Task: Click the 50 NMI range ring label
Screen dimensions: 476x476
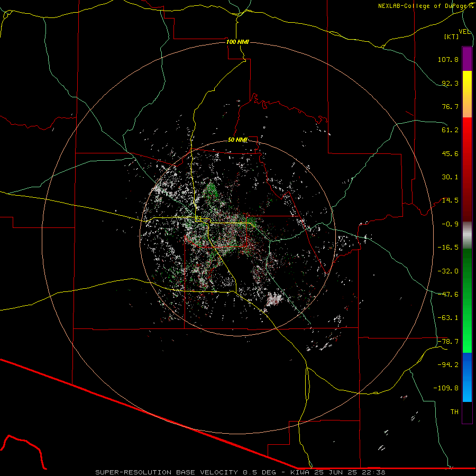Action: coord(237,140)
